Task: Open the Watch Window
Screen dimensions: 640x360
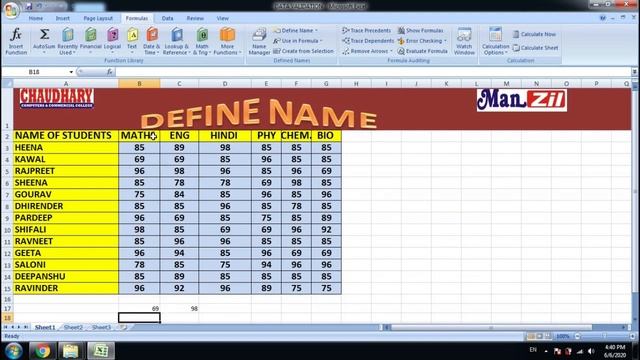Action: [x=464, y=41]
